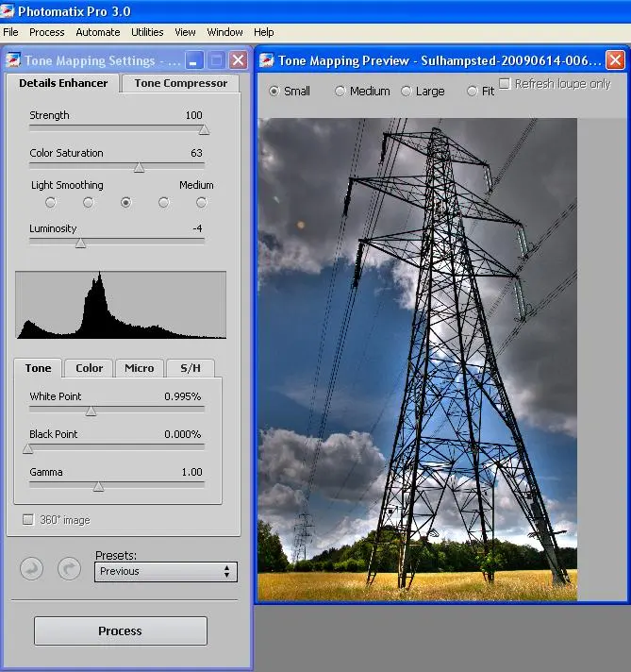Select the Tone sub-tab
This screenshot has height=672, width=631.
pos(38,368)
